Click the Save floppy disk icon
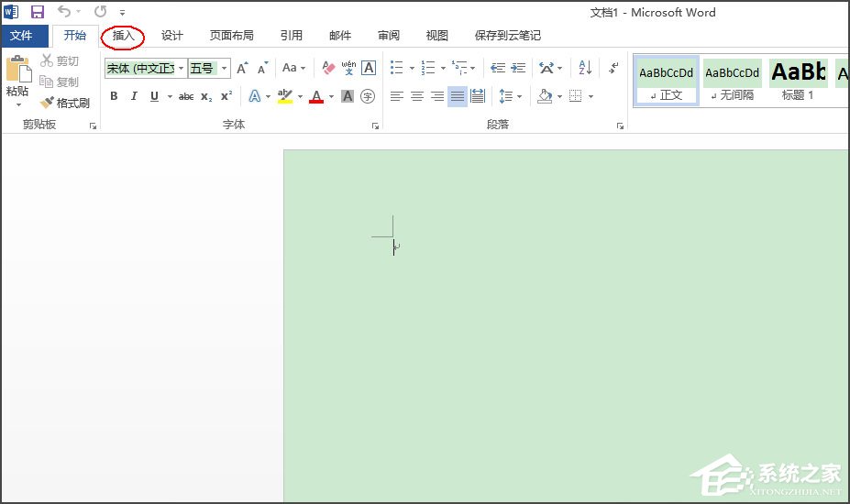Screen dimensions: 850x504 pyautogui.click(x=38, y=12)
